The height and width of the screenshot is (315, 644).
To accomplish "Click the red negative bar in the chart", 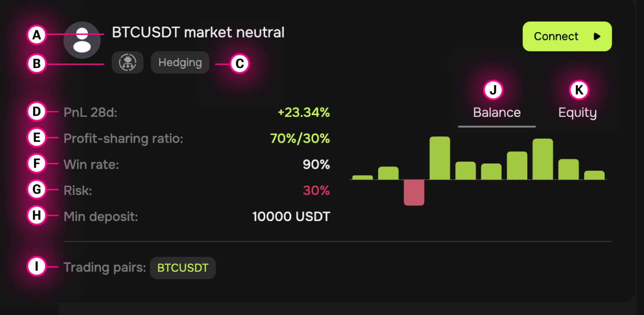I will pos(414,192).
